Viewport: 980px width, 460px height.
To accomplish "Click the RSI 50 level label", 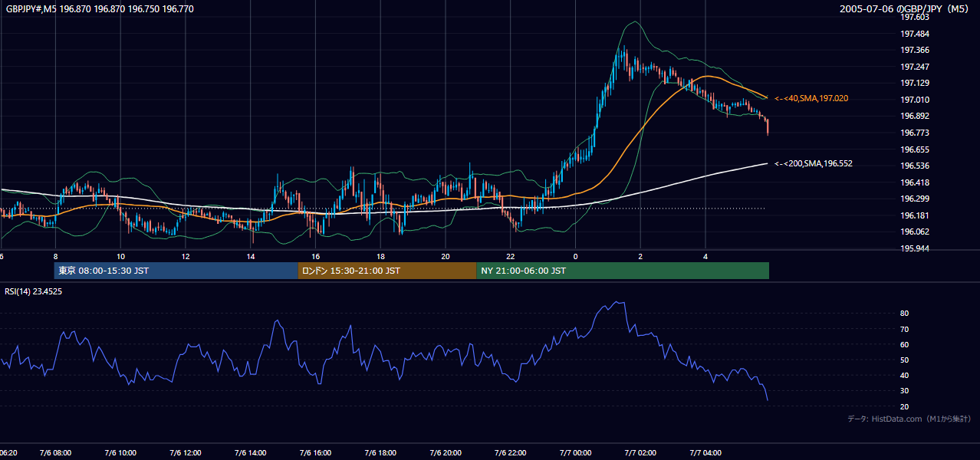I will coord(905,360).
